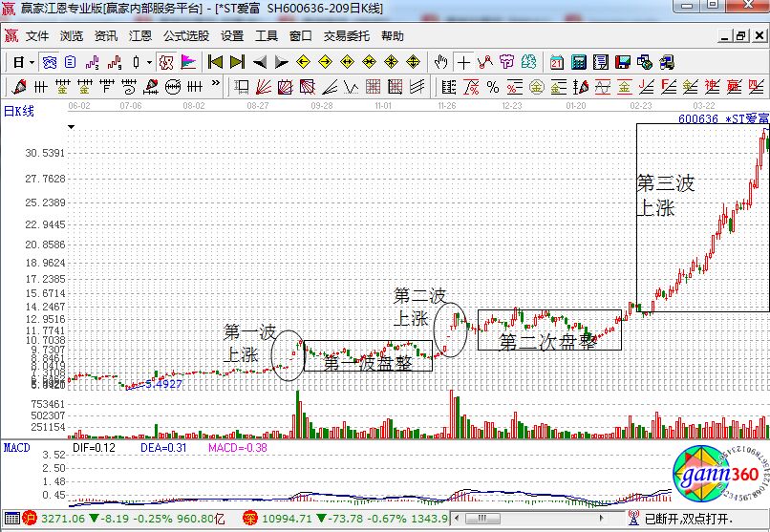Click the Shanghai index status indicator
Image resolution: width=770 pixels, height=532 pixels.
(x=31, y=519)
